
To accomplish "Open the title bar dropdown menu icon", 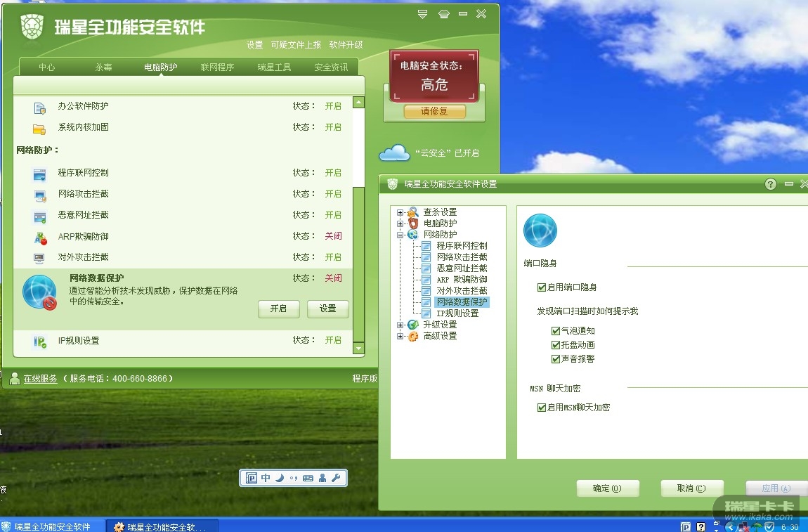I will (x=422, y=14).
